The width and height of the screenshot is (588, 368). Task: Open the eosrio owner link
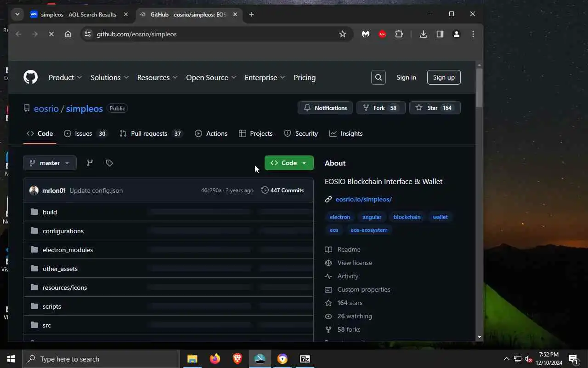click(46, 109)
